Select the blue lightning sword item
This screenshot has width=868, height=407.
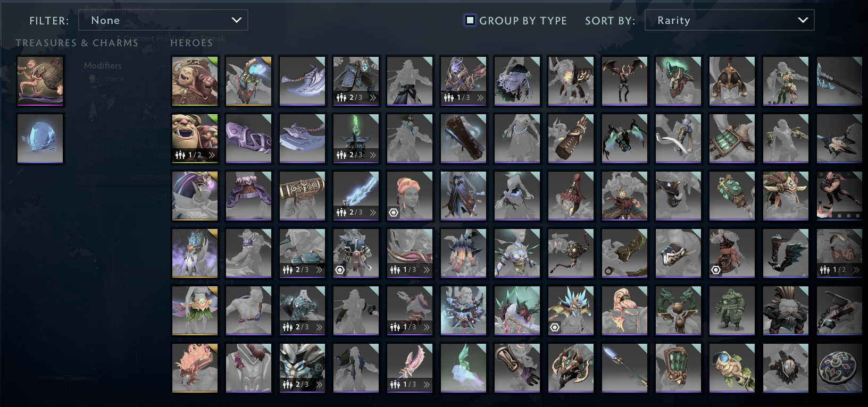pos(356,196)
